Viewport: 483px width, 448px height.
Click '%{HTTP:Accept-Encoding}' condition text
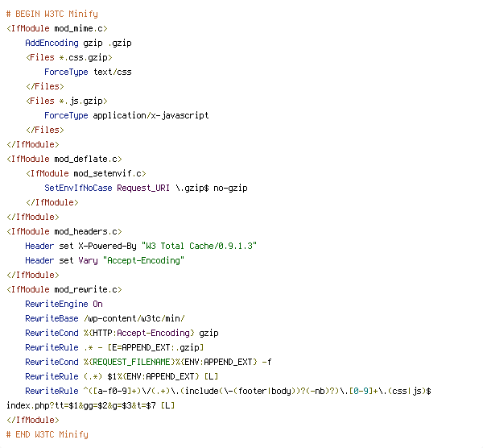click(x=139, y=333)
